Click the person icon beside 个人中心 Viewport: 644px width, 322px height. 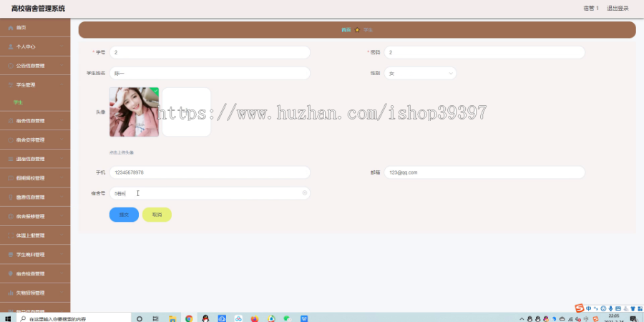pyautogui.click(x=11, y=47)
